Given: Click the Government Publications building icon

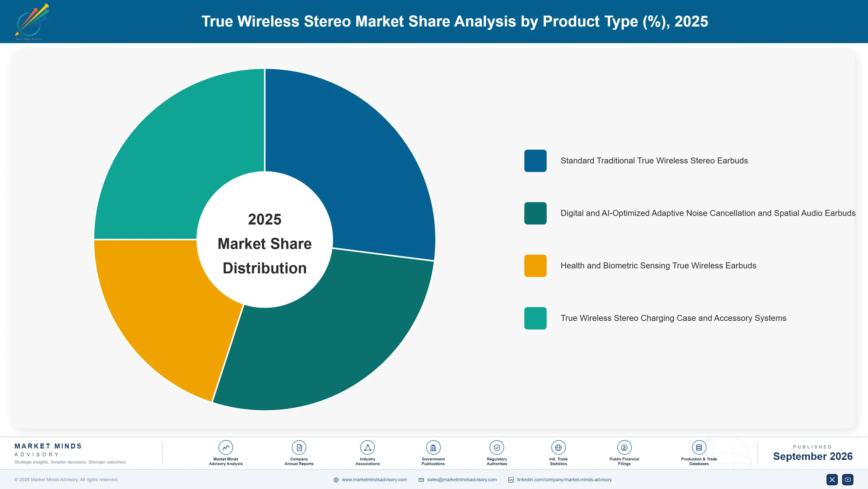Looking at the screenshot, I should click(x=433, y=447).
